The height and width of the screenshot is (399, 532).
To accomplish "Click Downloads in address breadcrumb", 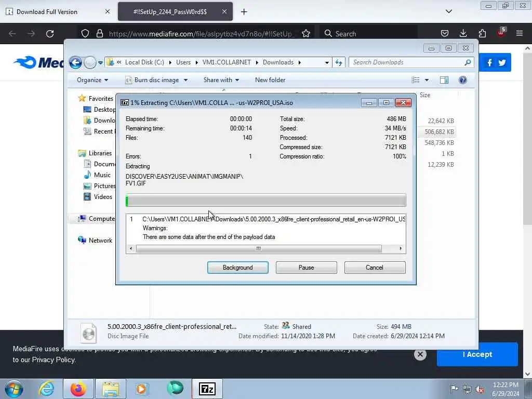I will point(278,62).
